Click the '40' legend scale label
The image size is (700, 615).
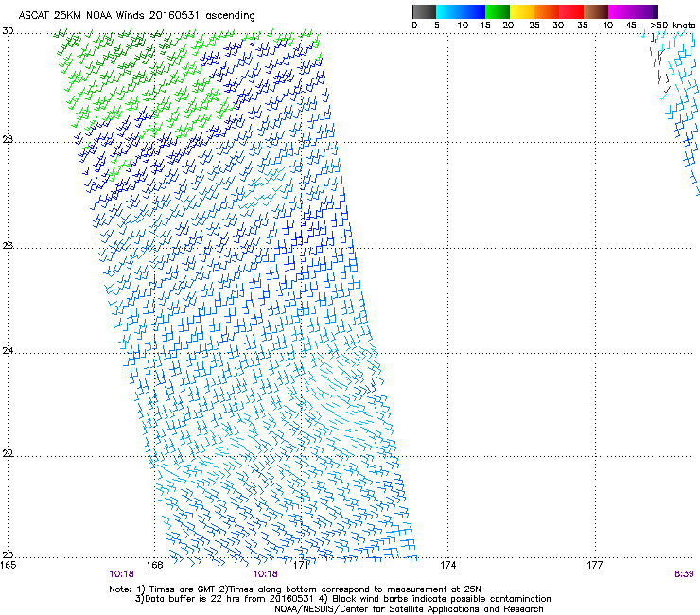[x=607, y=25]
